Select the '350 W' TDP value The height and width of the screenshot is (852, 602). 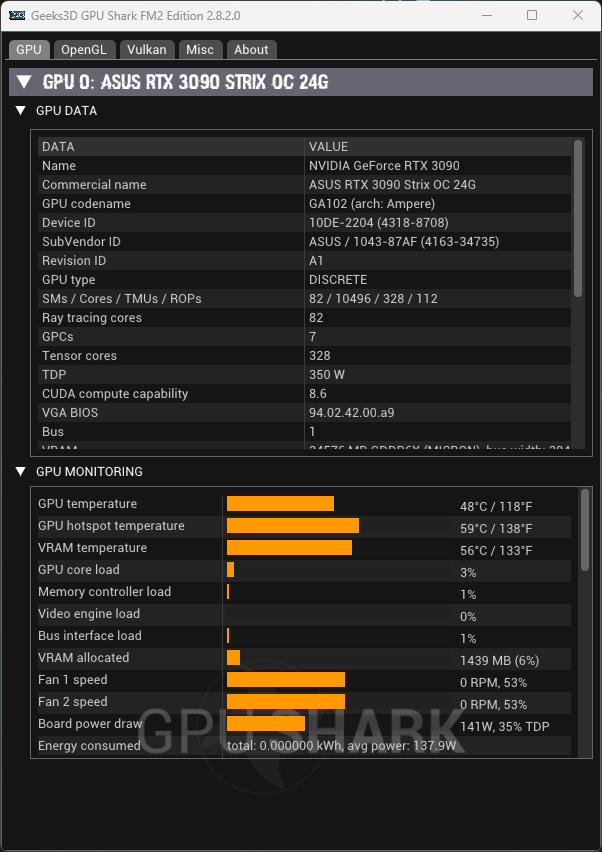[x=327, y=375]
